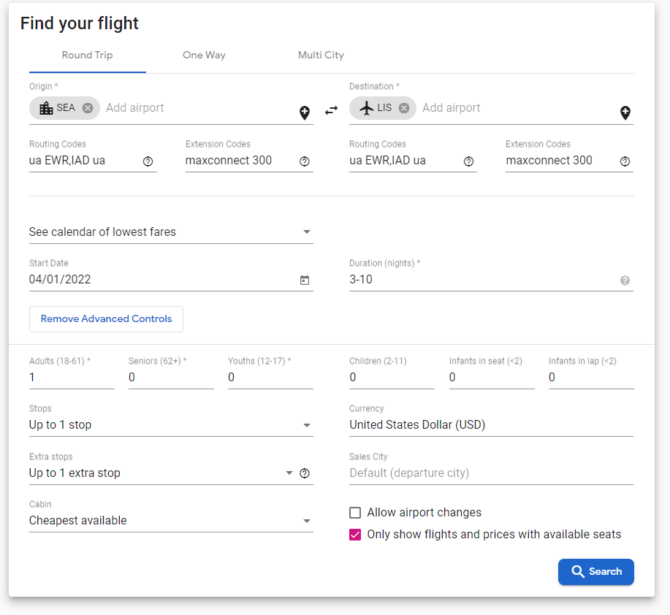Viewport: 670px width, 615px height.
Task: Swap origin and destination airports
Action: [x=331, y=110]
